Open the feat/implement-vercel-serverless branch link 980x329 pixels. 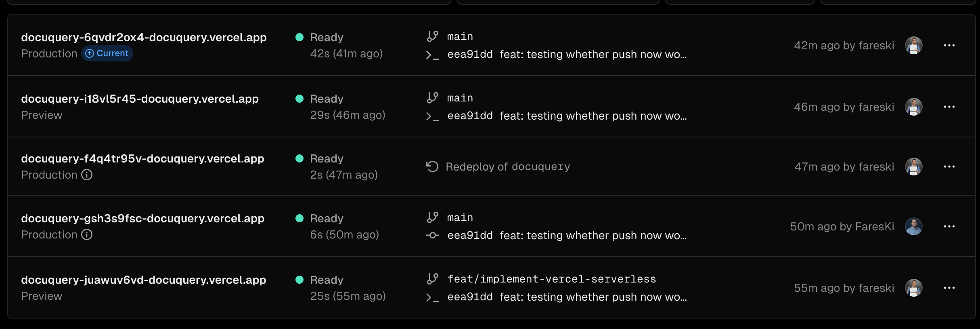551,279
